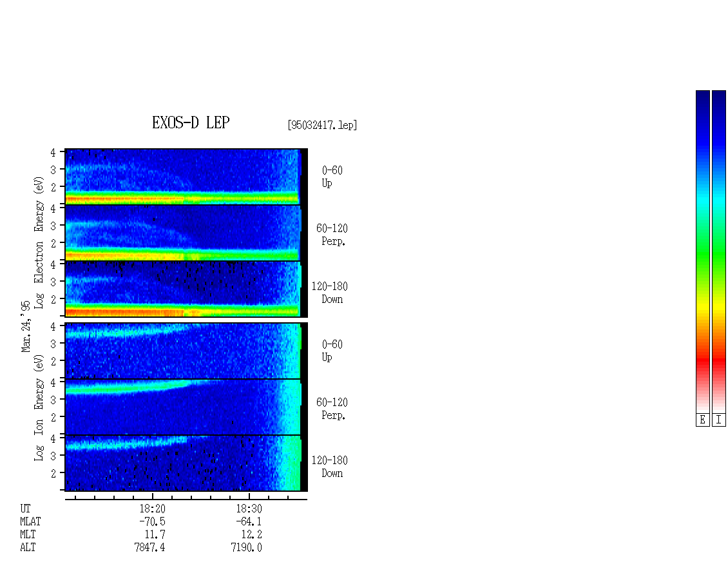728x564 pixels.
Task: Select the MLT value 11.7
Action: tap(155, 535)
